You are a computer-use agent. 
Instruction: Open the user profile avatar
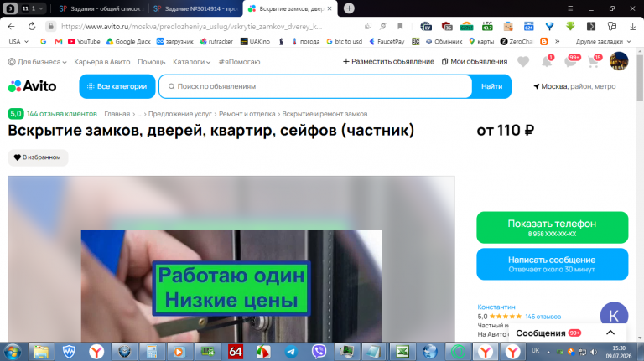click(619, 61)
